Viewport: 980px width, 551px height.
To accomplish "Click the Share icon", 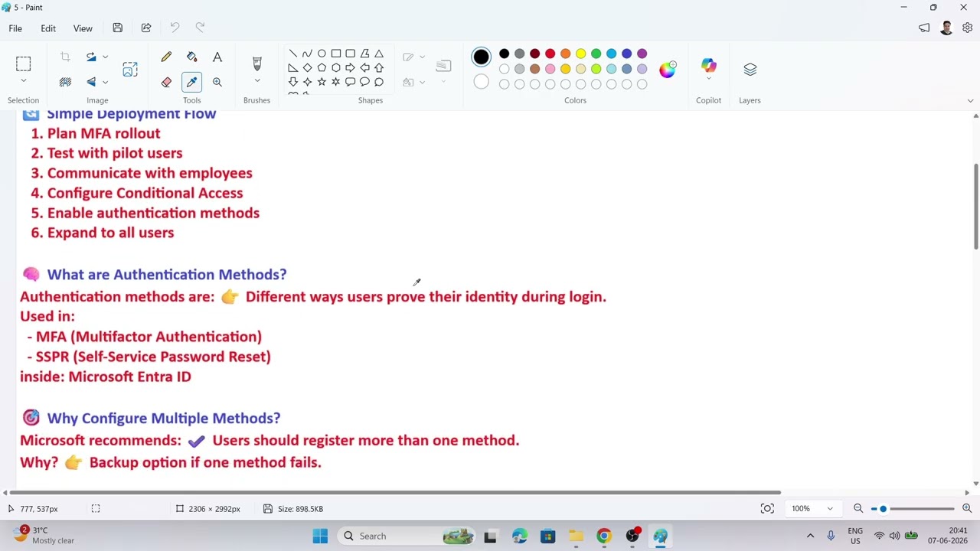I will coord(146,28).
